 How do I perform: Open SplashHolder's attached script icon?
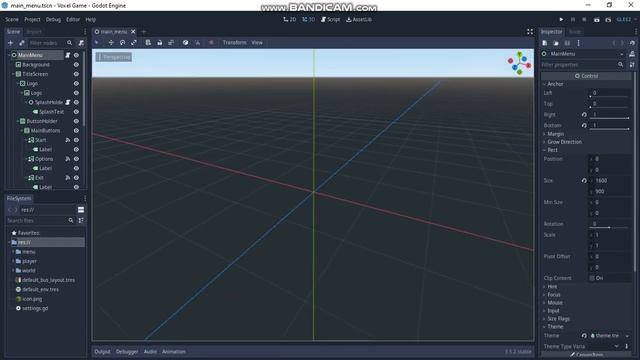(68, 102)
